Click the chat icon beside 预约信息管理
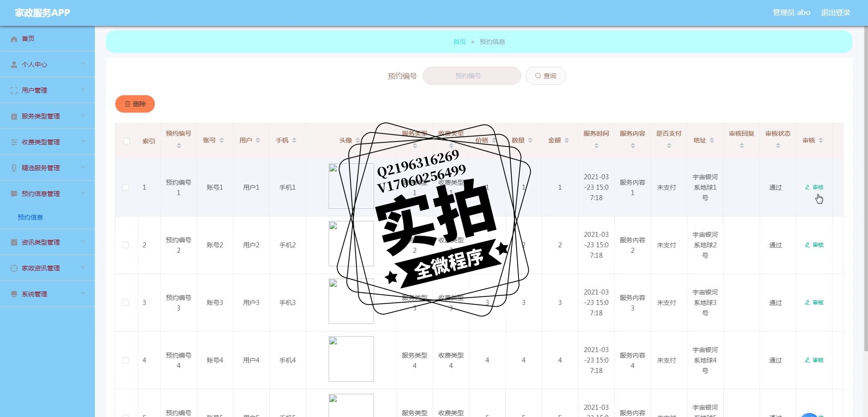 14,194
